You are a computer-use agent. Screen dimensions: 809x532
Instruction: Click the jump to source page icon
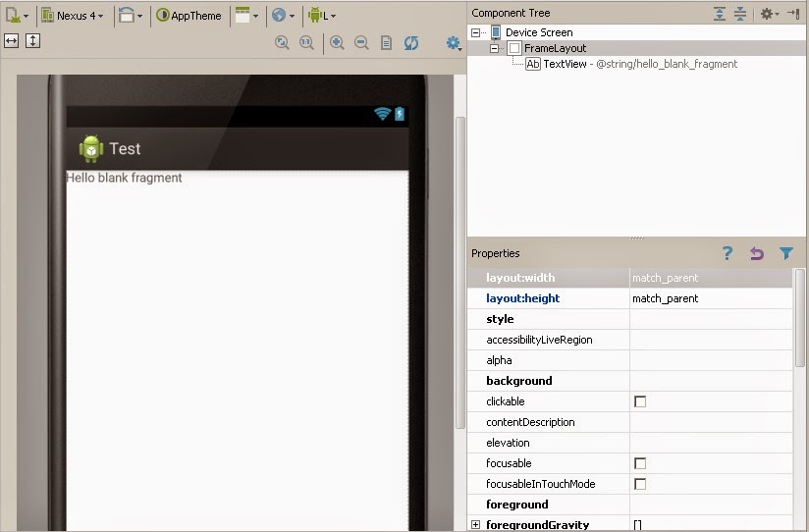[x=386, y=43]
